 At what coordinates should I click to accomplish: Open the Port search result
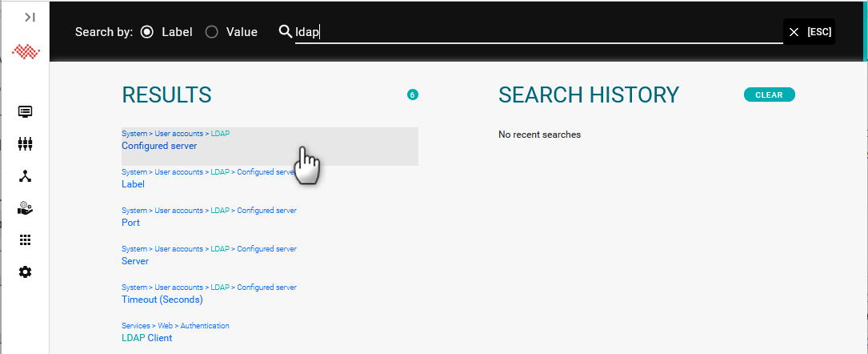(130, 223)
